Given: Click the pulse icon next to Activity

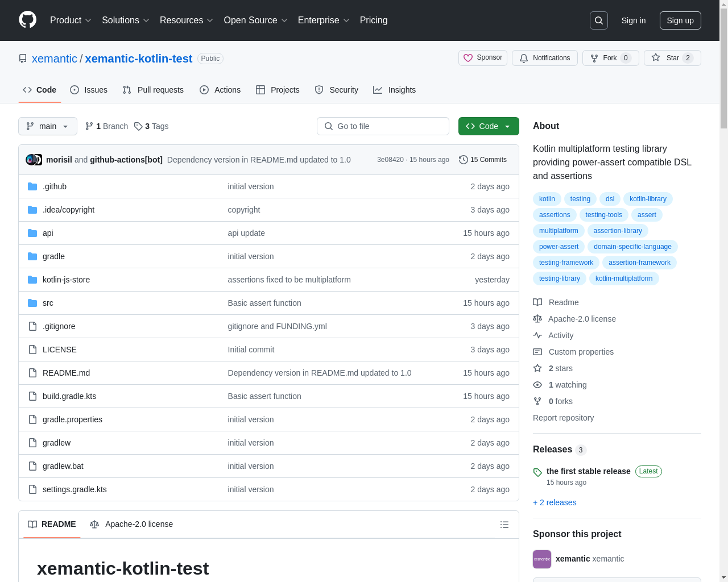Looking at the screenshot, I should [537, 335].
